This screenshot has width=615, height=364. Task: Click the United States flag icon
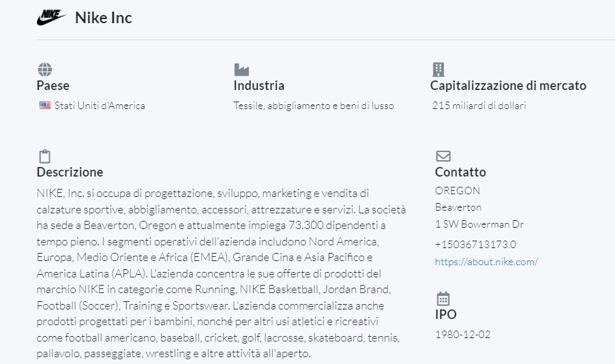[44, 106]
